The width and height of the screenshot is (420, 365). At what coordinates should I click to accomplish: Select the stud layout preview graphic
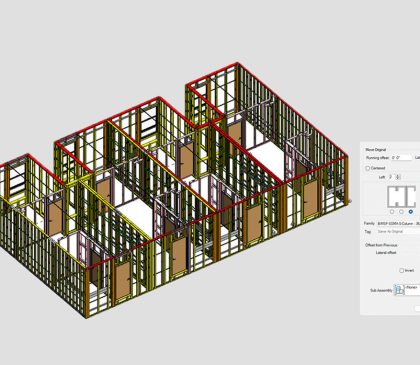(x=402, y=197)
